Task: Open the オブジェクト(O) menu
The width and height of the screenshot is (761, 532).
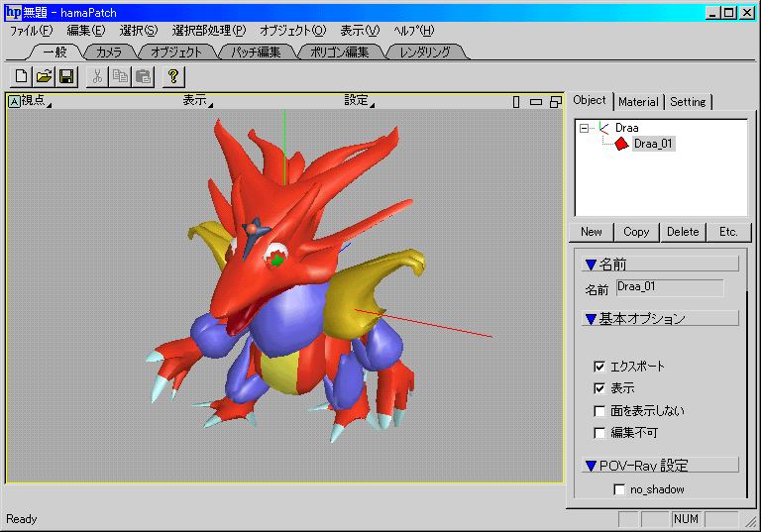Action: tap(292, 31)
